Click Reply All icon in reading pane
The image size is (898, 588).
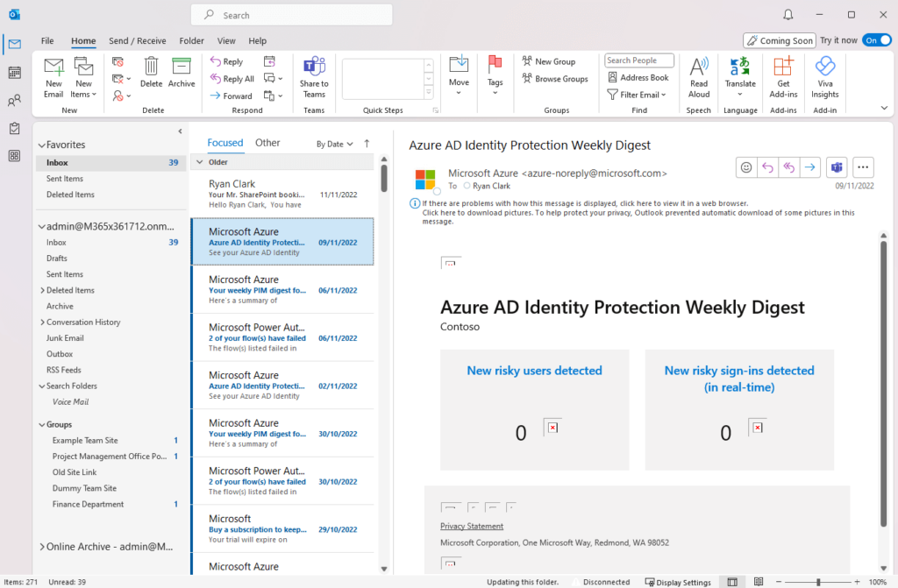788,167
